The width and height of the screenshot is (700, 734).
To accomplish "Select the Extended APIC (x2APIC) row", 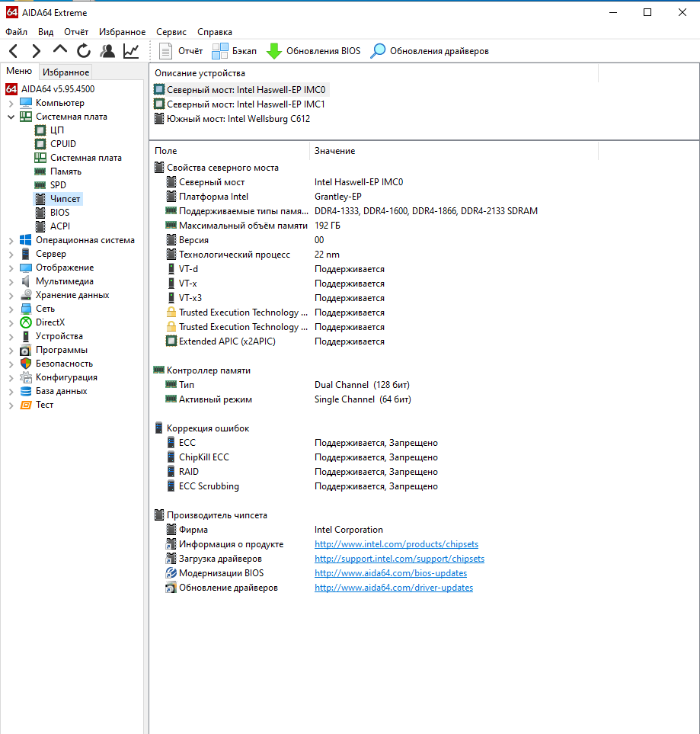I will click(275, 341).
